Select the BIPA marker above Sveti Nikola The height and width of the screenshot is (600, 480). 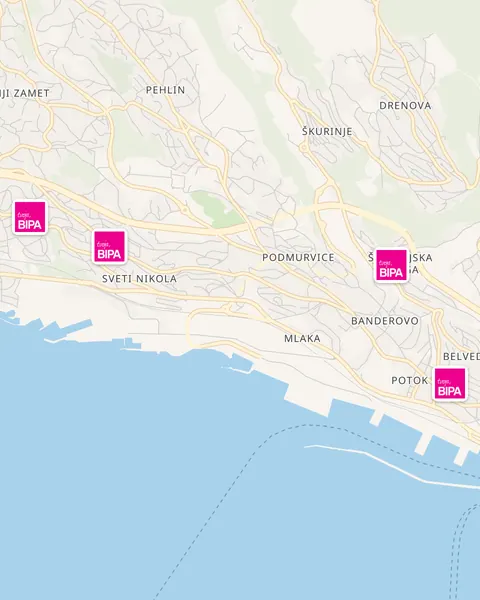(109, 247)
